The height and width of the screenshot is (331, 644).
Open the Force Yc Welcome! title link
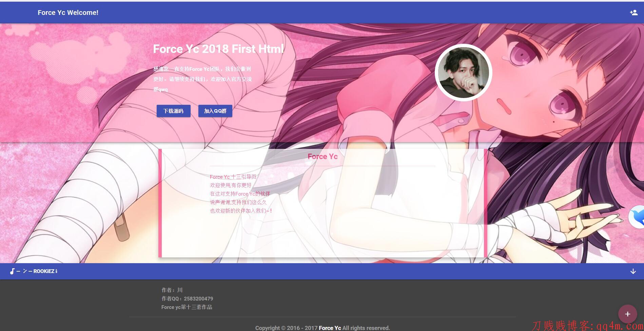click(x=68, y=13)
